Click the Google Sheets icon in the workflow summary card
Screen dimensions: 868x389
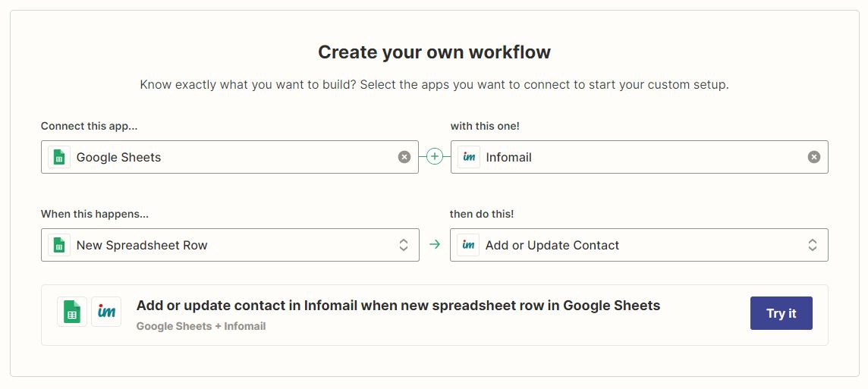(x=72, y=312)
